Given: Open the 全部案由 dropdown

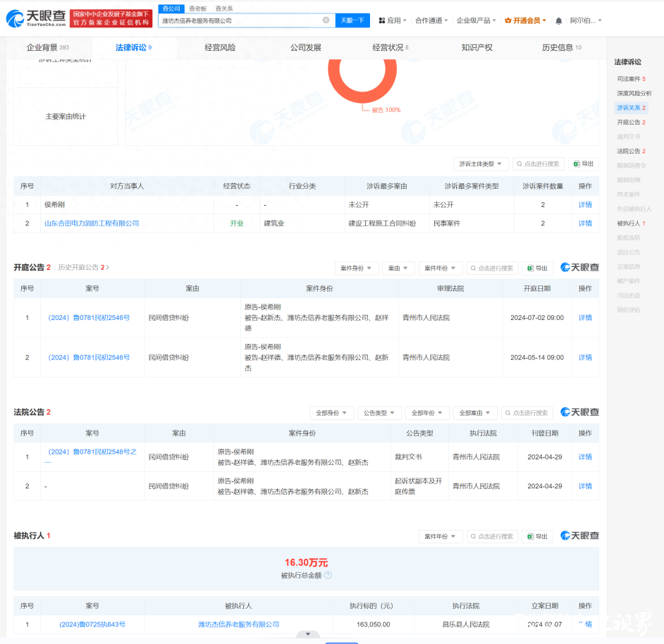Looking at the screenshot, I should pyautogui.click(x=474, y=413).
